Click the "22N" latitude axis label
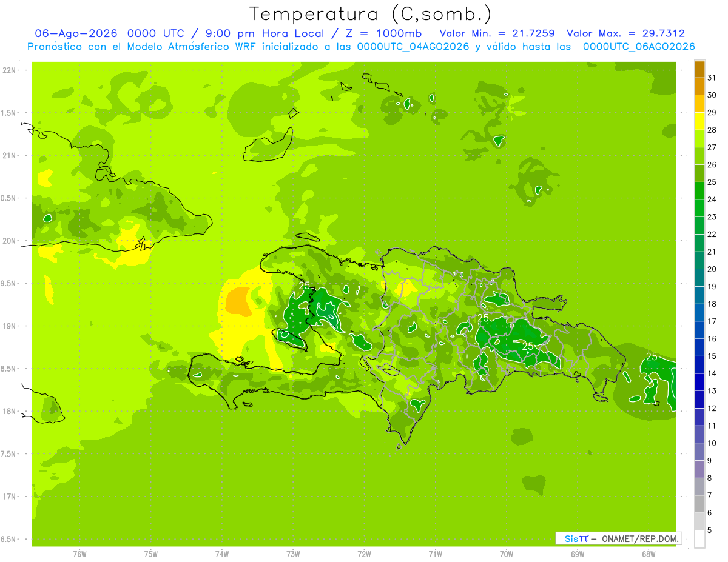This screenshot has width=728, height=562. pyautogui.click(x=10, y=70)
